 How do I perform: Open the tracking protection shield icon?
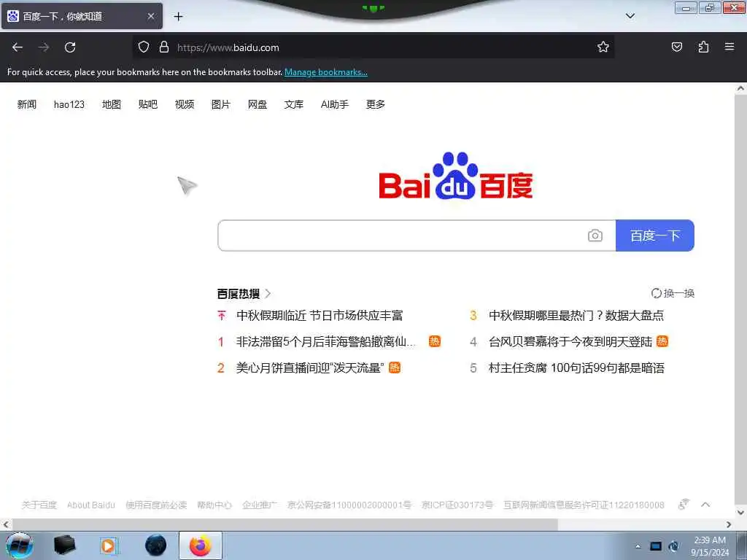coord(144,47)
